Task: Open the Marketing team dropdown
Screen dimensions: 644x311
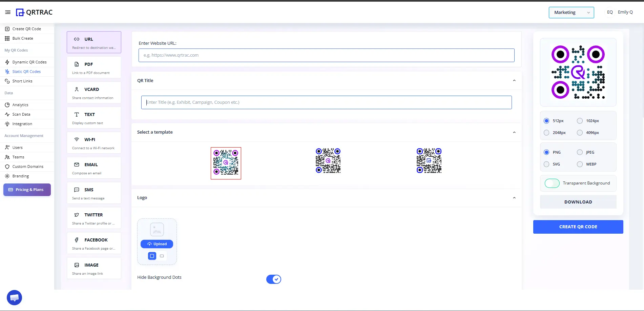Action: (x=571, y=12)
